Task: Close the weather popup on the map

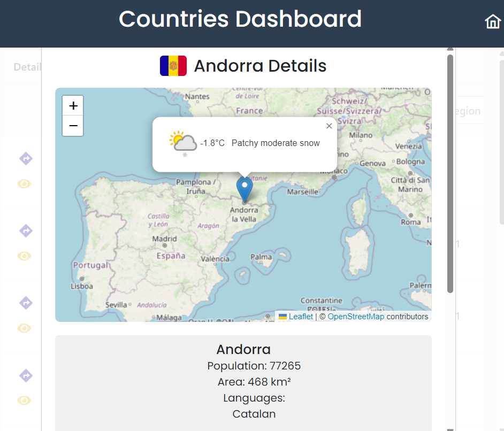Action: pos(329,126)
